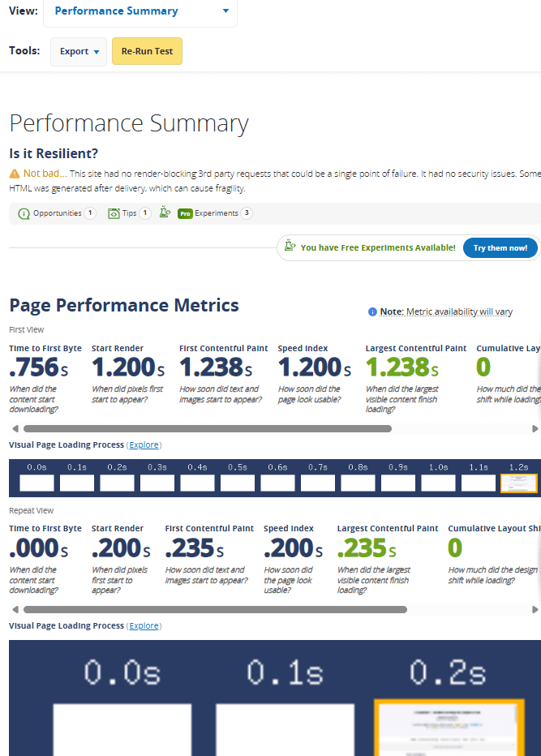This screenshot has height=756, width=541.
Task: Click First View scrollbar left arrow
Action: pos(15,428)
